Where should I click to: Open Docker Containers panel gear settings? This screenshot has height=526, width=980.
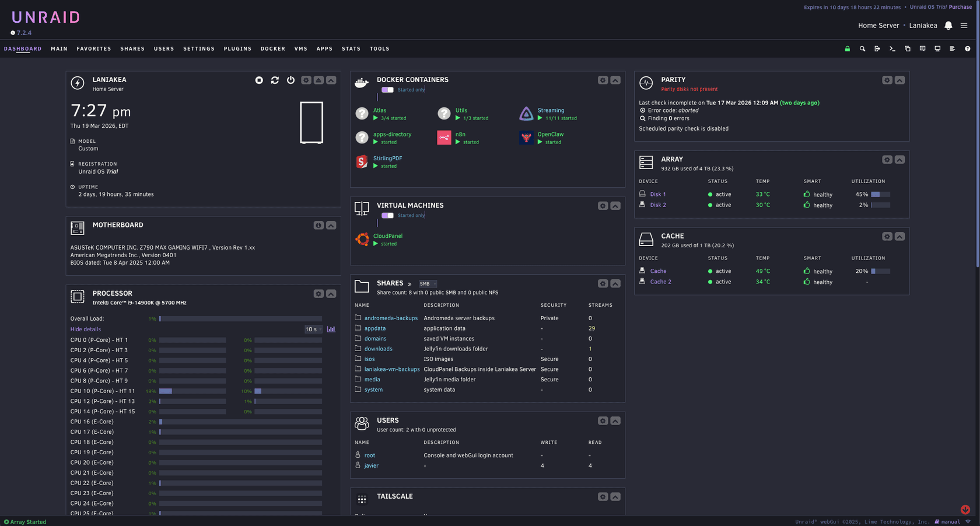click(603, 80)
